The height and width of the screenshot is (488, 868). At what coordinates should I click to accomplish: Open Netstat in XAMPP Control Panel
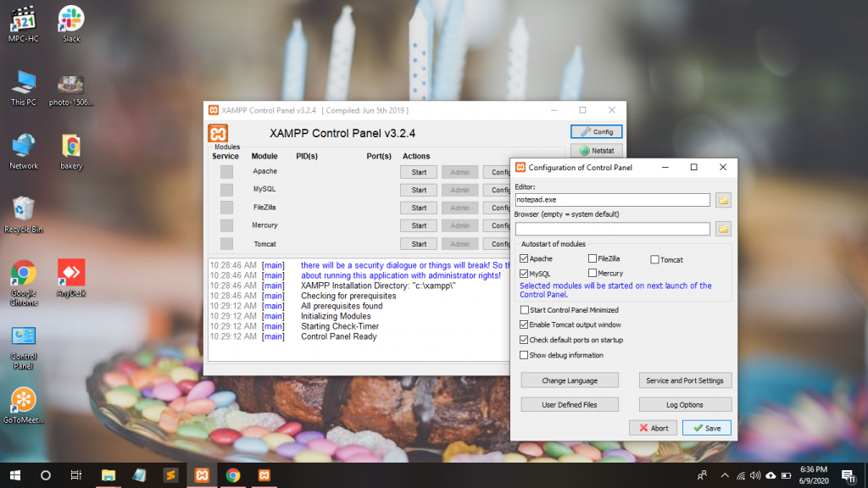[596, 151]
